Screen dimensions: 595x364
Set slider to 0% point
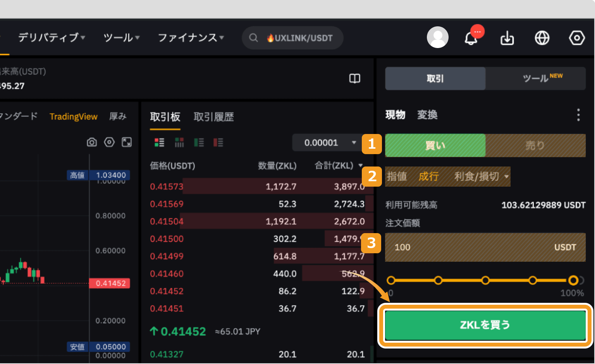tap(391, 280)
